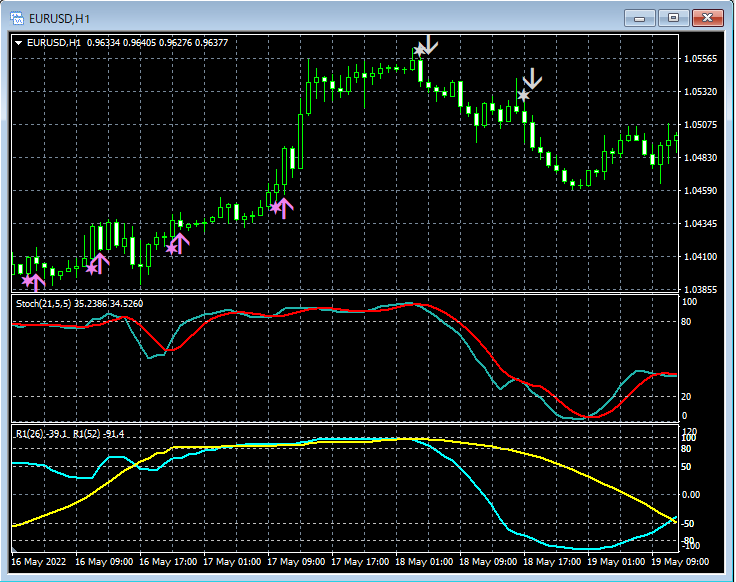Click the R1 indicator 0.00 level label
This screenshot has height=582, width=736.
click(690, 495)
